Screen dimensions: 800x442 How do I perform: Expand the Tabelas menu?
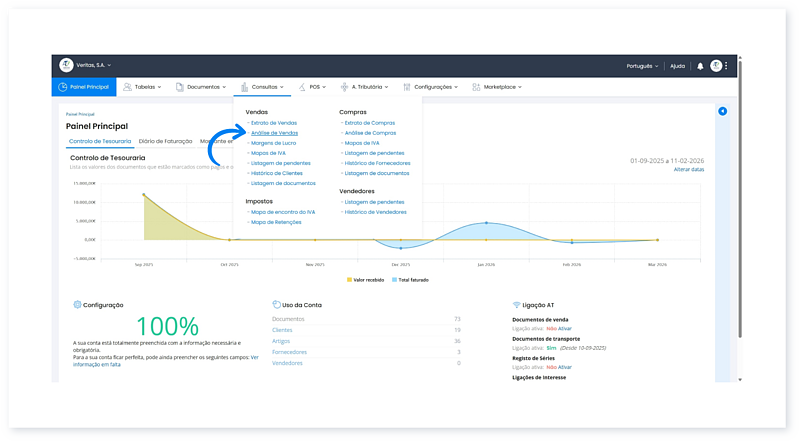(146, 87)
